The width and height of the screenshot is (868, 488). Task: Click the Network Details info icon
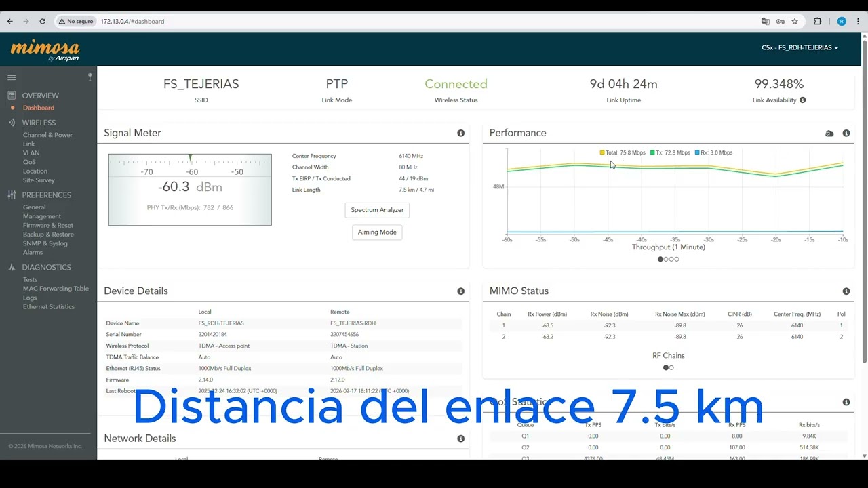(x=461, y=439)
